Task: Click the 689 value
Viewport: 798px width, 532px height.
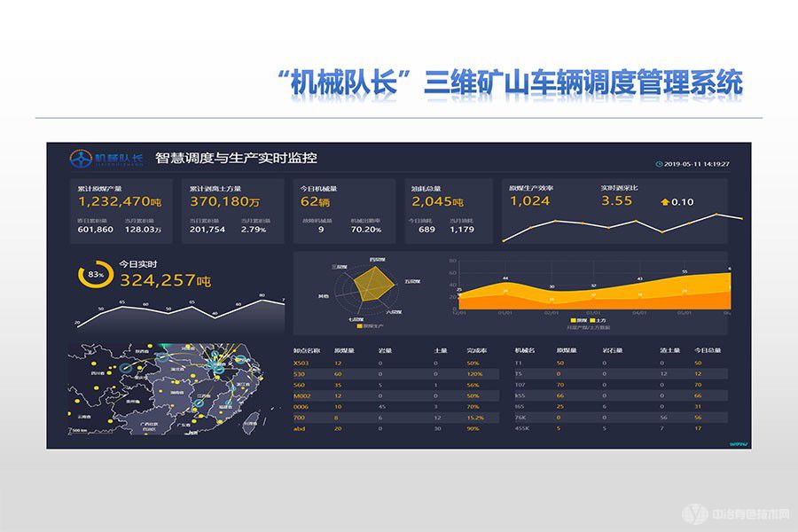Action: 426,230
